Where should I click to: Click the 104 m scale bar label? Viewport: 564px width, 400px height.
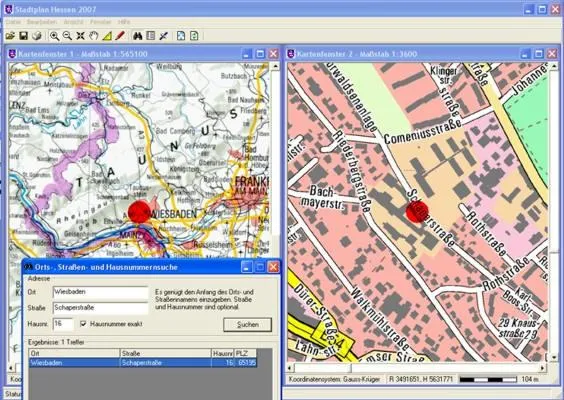tap(529, 379)
